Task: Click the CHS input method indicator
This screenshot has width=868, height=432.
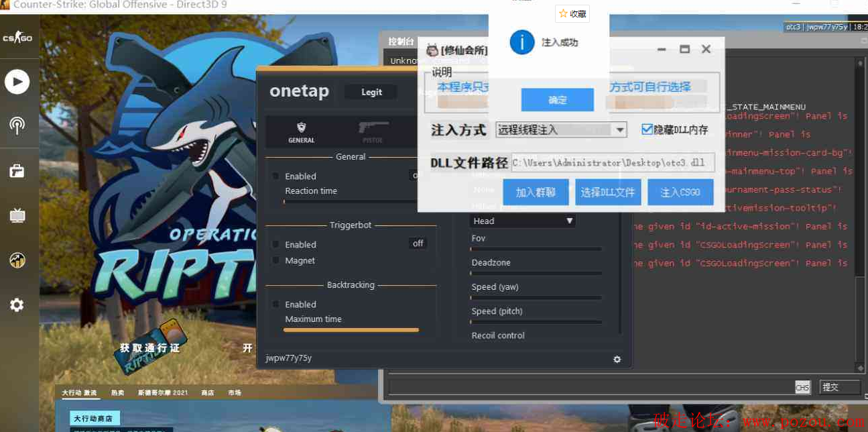Action: tap(802, 387)
